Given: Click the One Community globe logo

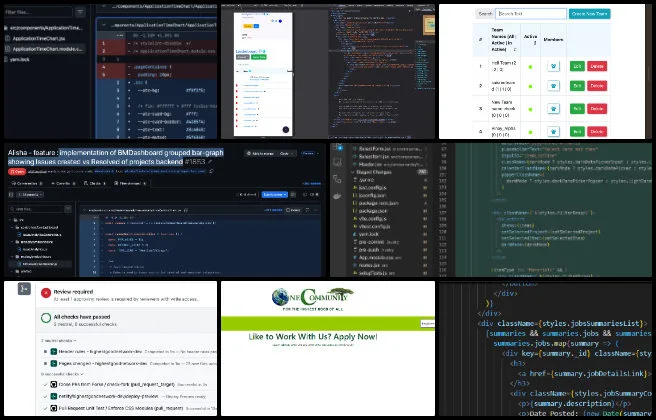Looking at the screenshot, I should pyautogui.click(x=280, y=297).
